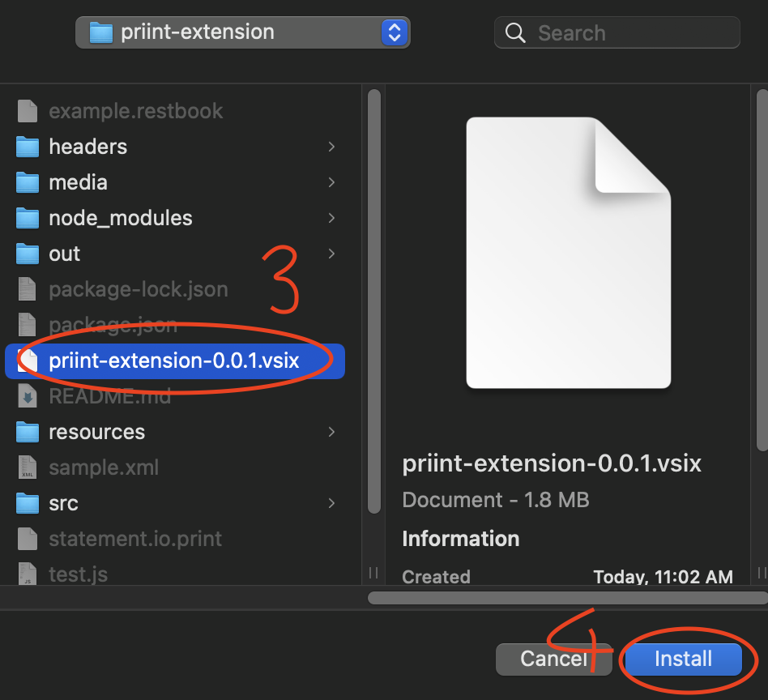The height and width of the screenshot is (700, 768).
Task: Open the src folder
Action: pyautogui.click(x=175, y=503)
